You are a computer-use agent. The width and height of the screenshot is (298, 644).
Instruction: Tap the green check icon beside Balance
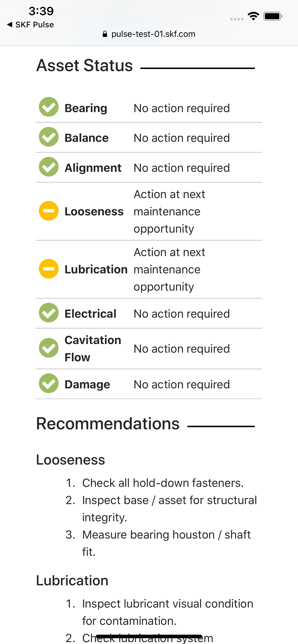point(48,137)
